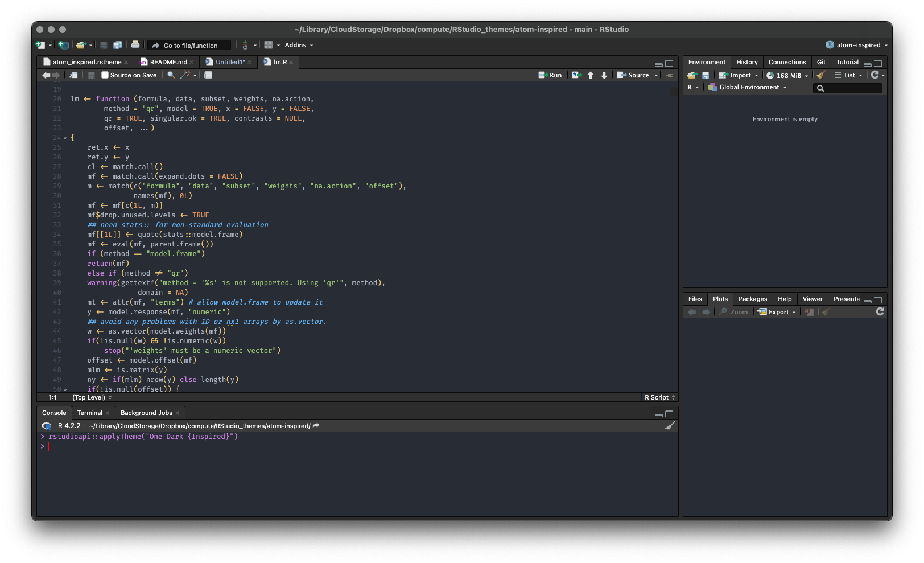Switch to the Terminal tab

[x=89, y=413]
